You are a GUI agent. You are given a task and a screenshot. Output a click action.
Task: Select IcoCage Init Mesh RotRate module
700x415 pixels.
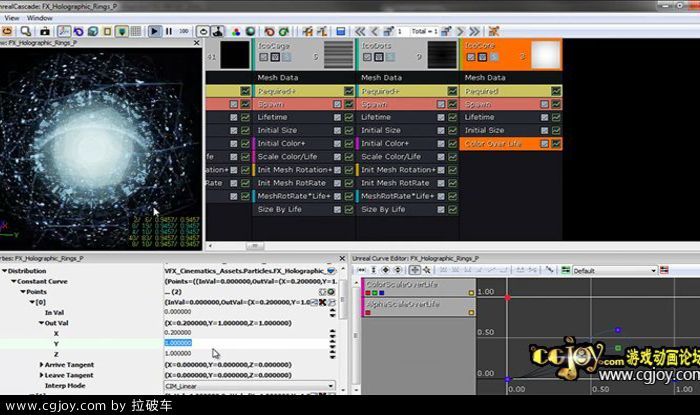[304, 183]
